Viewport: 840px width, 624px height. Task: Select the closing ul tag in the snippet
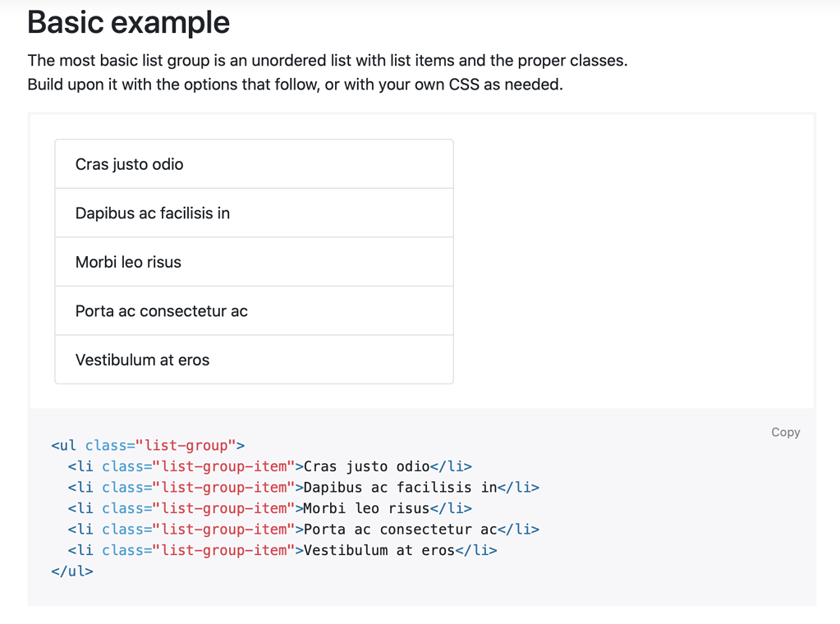pos(70,571)
